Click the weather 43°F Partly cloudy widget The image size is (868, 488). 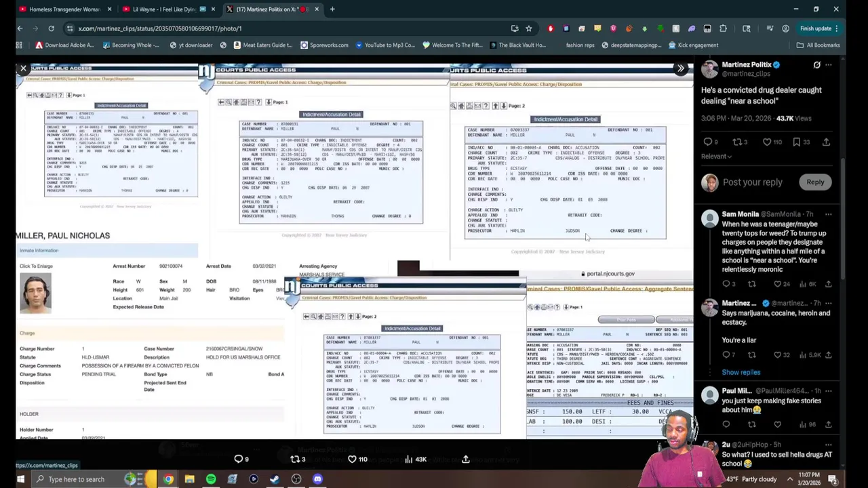click(751, 479)
